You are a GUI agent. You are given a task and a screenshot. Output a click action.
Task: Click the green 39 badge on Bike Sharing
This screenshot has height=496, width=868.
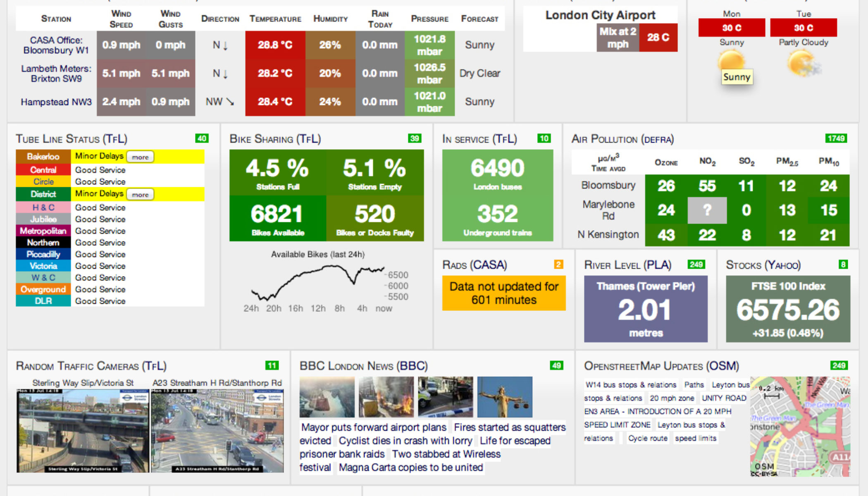415,138
